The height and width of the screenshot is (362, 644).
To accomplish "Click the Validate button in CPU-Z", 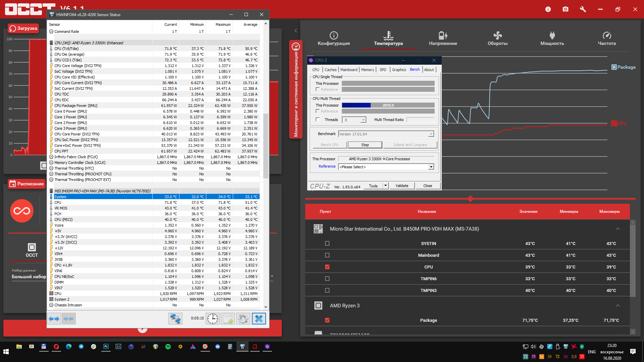I will tap(402, 186).
